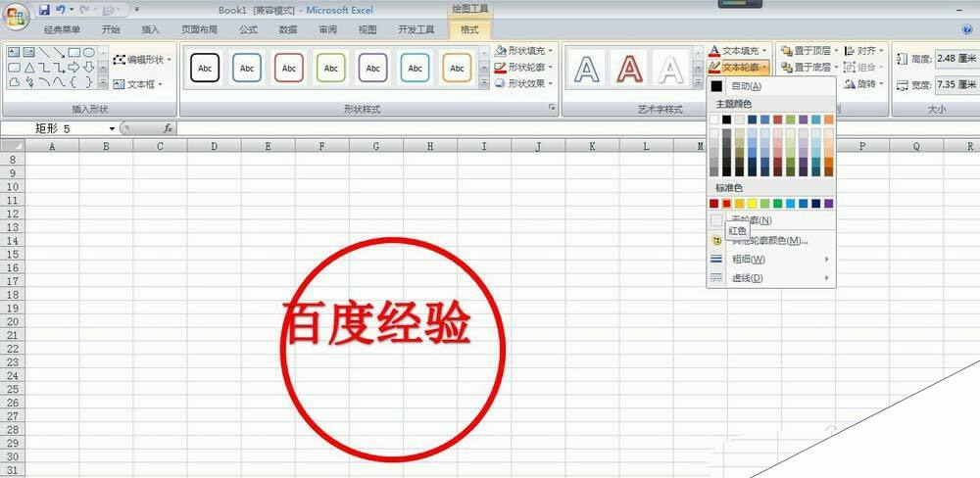Select the arrow line shape
The height and width of the screenshot is (478, 980).
pyautogui.click(x=59, y=52)
